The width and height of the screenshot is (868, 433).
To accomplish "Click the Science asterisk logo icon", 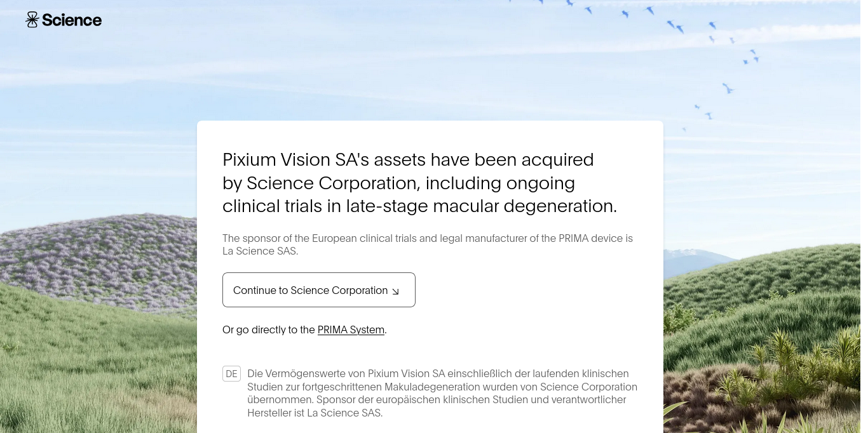I will tap(32, 20).
